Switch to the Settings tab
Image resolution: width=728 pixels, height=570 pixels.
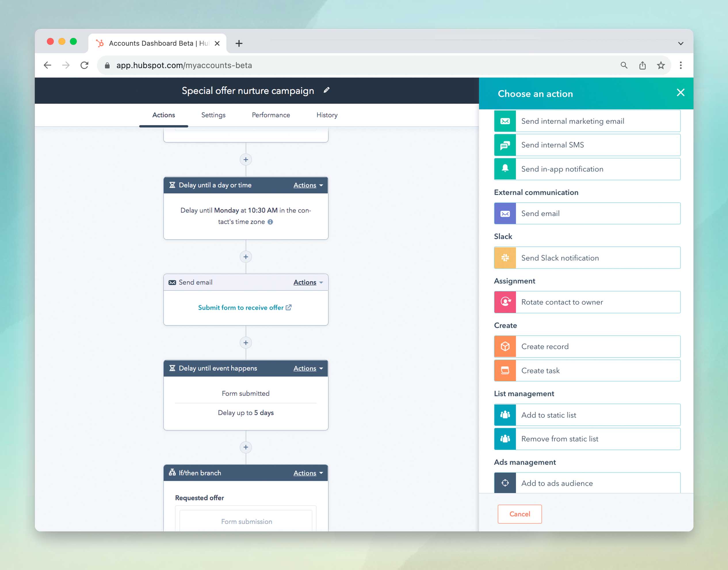[213, 115]
